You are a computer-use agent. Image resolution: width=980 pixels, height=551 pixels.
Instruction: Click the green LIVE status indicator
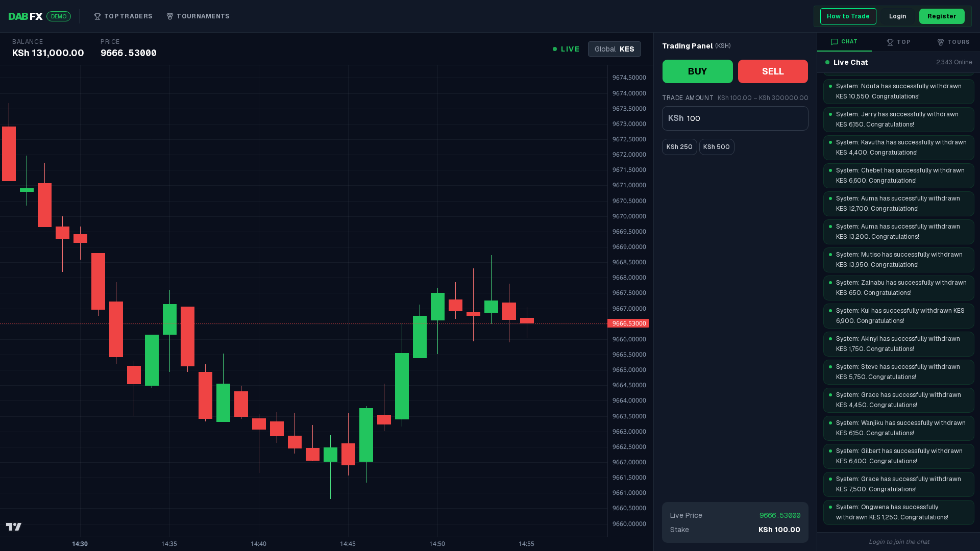point(566,49)
